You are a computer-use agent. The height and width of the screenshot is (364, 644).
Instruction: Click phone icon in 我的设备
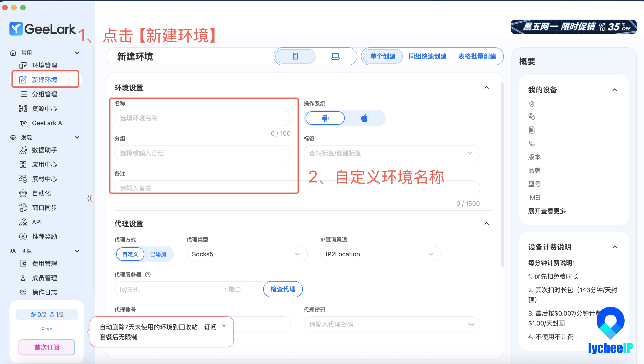tap(532, 143)
